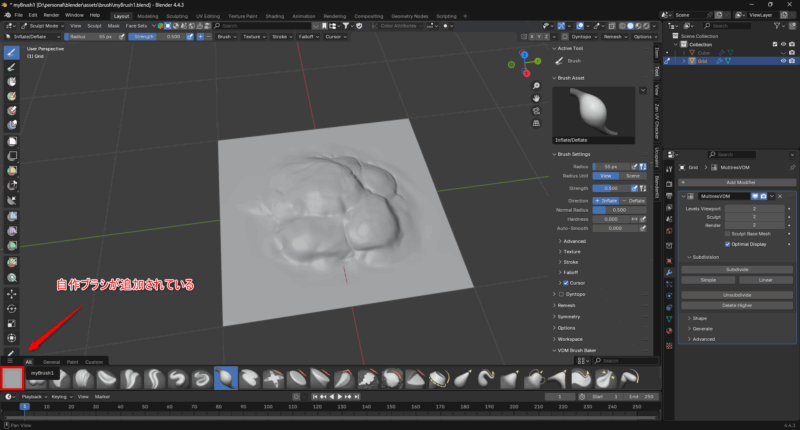Select the Box Mask tool icon in the left toolbar
Screen dimensions: 800x430
click(x=11, y=141)
